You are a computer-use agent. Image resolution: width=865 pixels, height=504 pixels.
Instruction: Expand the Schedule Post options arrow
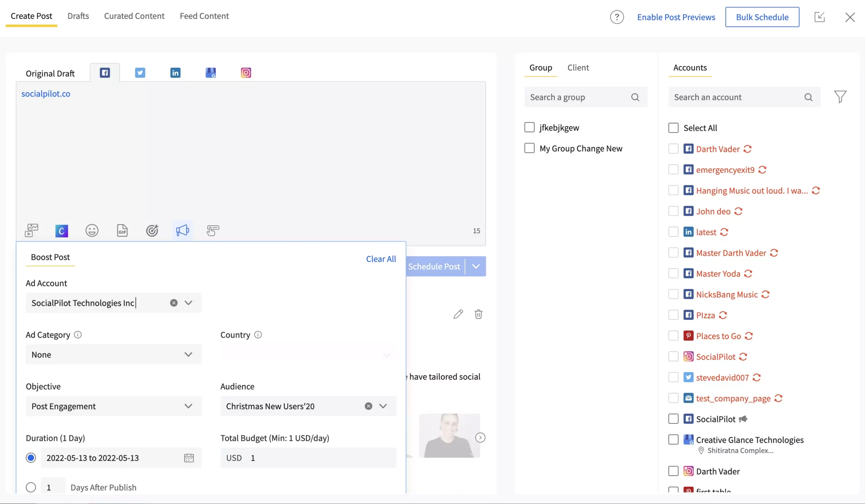pos(476,266)
